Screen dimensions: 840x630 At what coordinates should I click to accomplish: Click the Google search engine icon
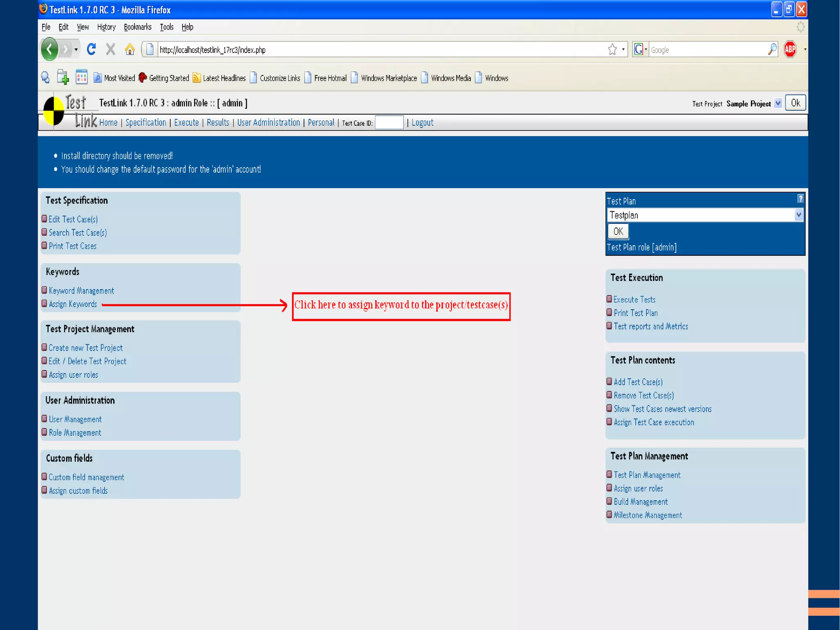(x=638, y=49)
